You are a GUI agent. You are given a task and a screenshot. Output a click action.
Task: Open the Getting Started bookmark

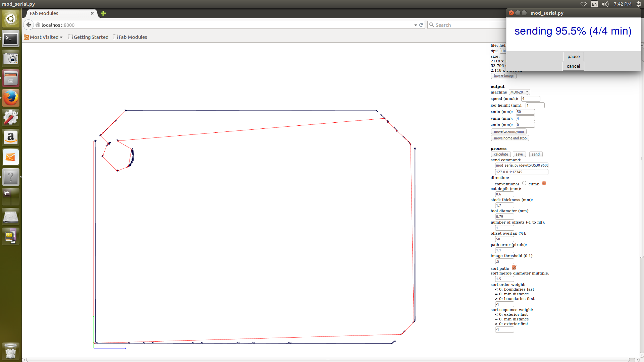tap(88, 37)
